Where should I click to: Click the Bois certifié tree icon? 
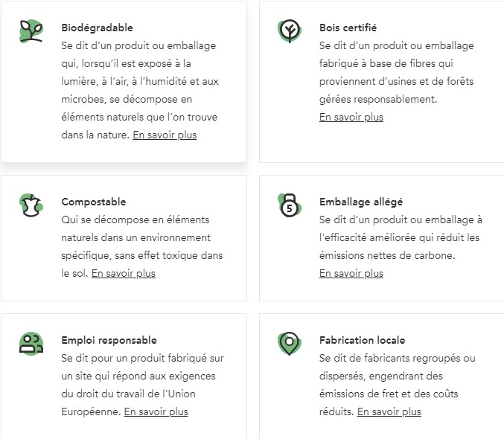[289, 31]
